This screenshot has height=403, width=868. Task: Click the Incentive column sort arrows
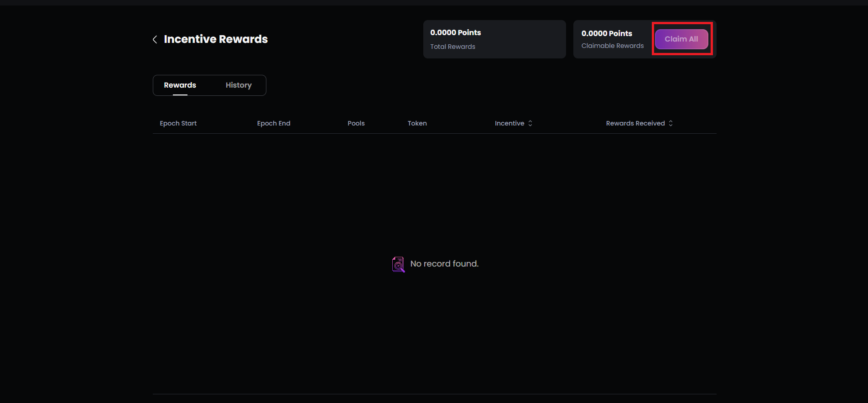[x=530, y=123]
